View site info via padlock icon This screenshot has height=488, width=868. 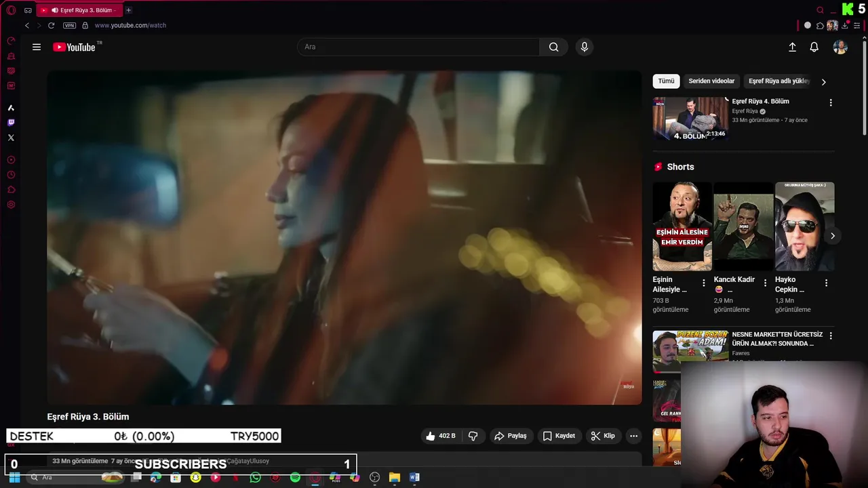click(85, 25)
